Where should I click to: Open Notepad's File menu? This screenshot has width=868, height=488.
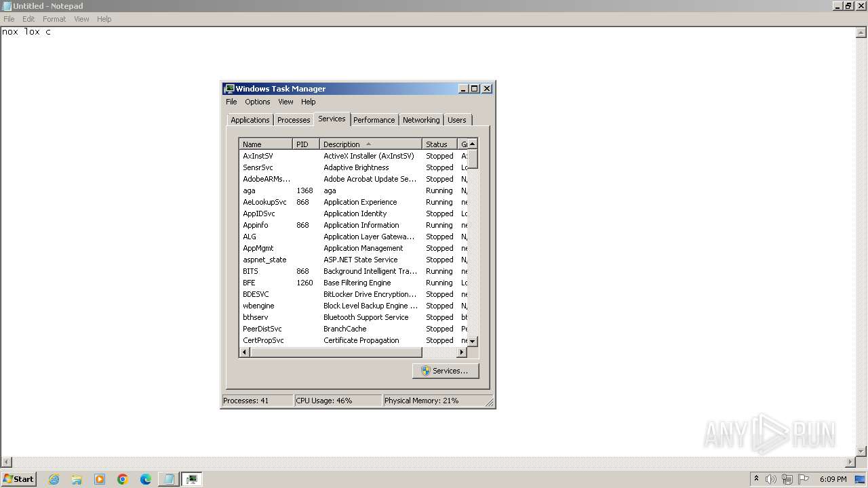(x=9, y=19)
